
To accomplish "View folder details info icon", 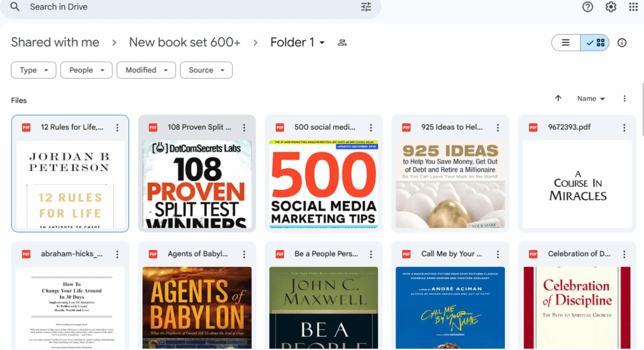I will (x=622, y=43).
